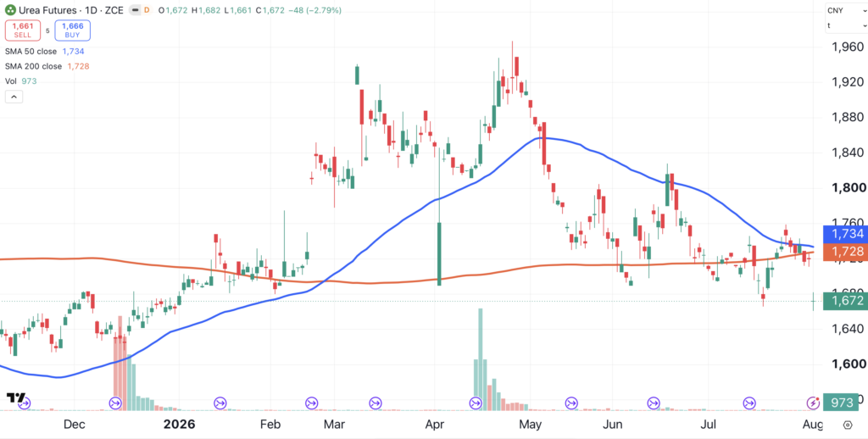The image size is (868, 439).
Task: Click the tallest green volume bar in mid-April
Action: (x=480, y=359)
